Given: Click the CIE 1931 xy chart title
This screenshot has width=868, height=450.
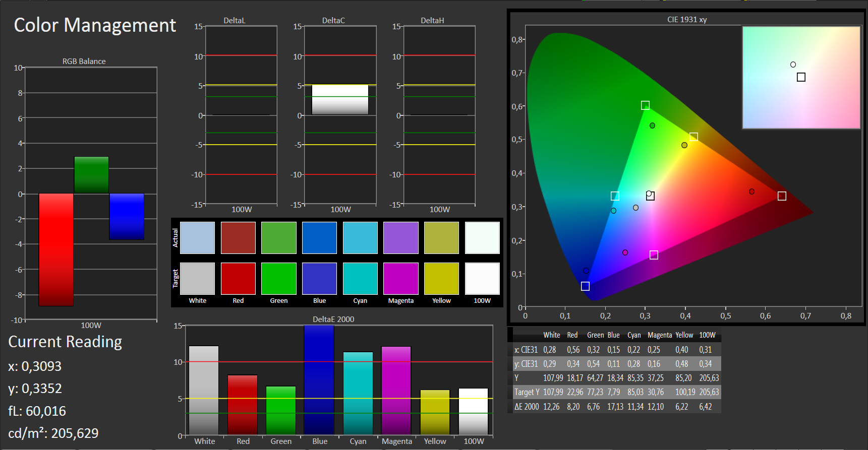Looking at the screenshot, I should [687, 20].
